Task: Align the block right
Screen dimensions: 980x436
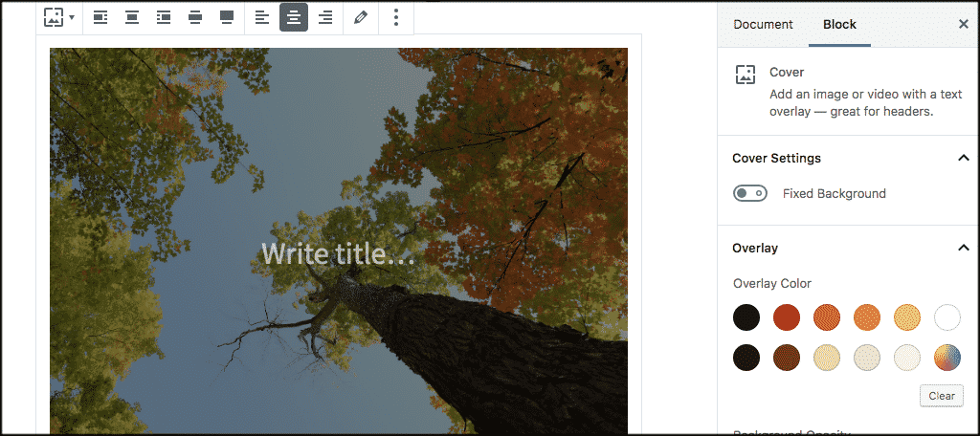Action: [164, 17]
